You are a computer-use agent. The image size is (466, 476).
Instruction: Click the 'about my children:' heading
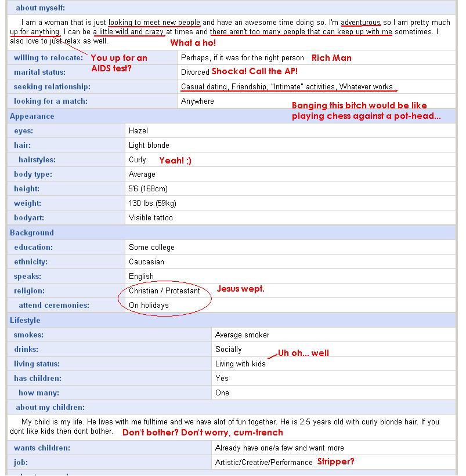click(50, 408)
